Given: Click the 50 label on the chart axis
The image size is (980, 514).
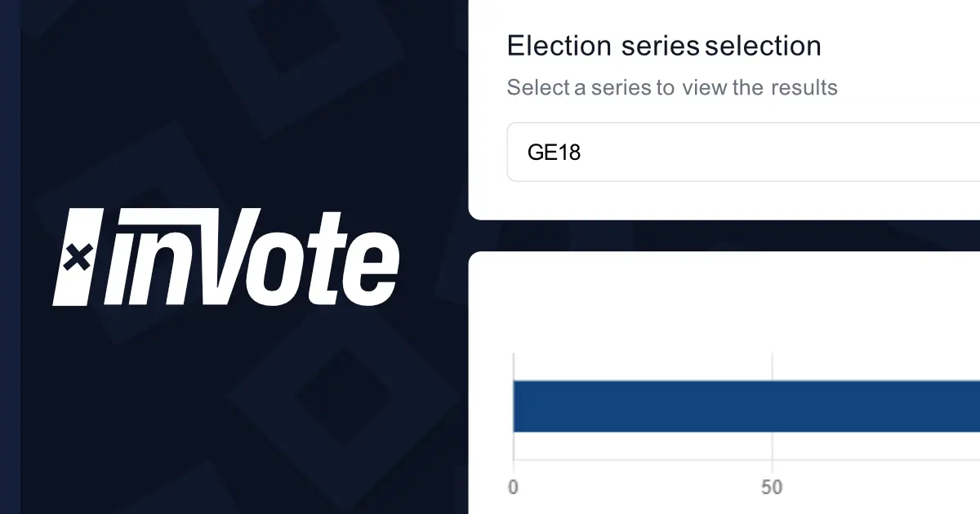Looking at the screenshot, I should pyautogui.click(x=773, y=486).
